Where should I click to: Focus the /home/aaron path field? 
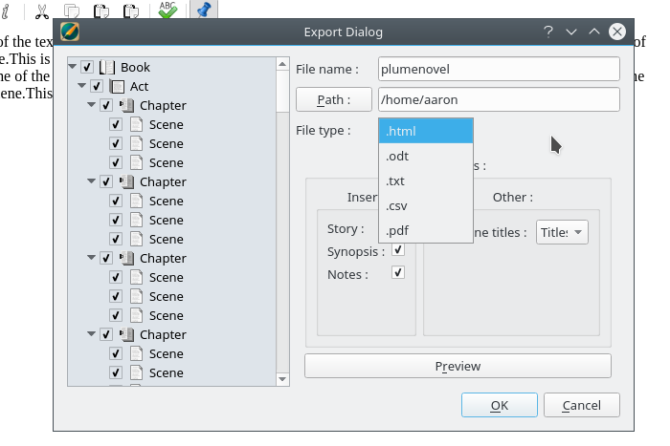point(499,100)
